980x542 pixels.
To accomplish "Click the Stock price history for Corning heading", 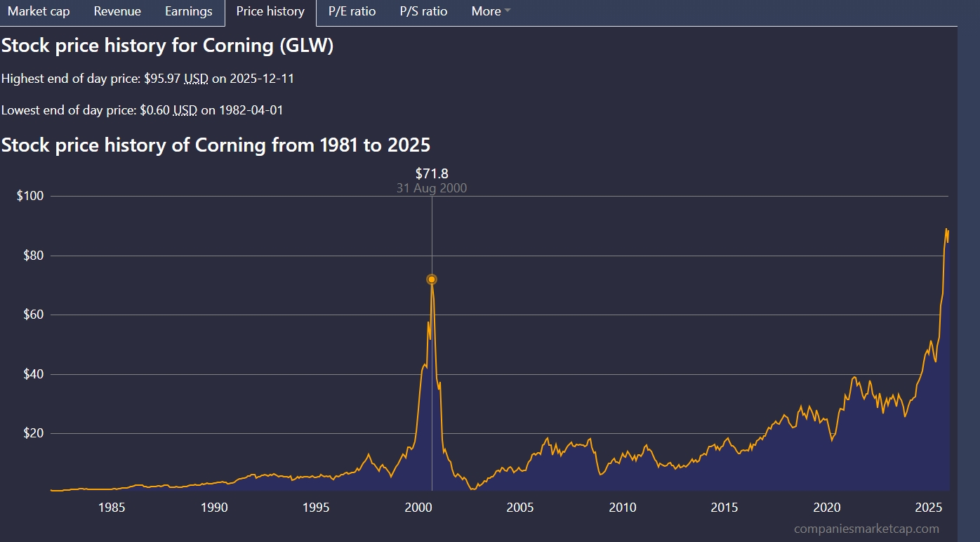I will pos(167,46).
